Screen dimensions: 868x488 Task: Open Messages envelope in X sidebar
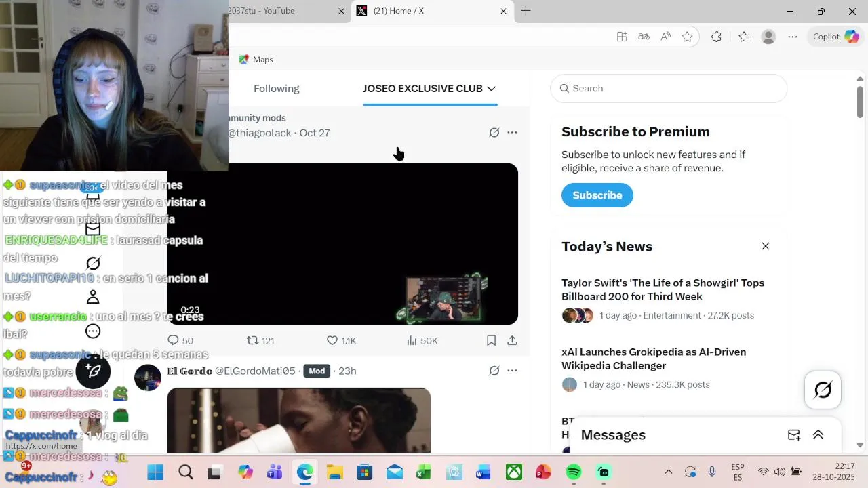(x=93, y=229)
